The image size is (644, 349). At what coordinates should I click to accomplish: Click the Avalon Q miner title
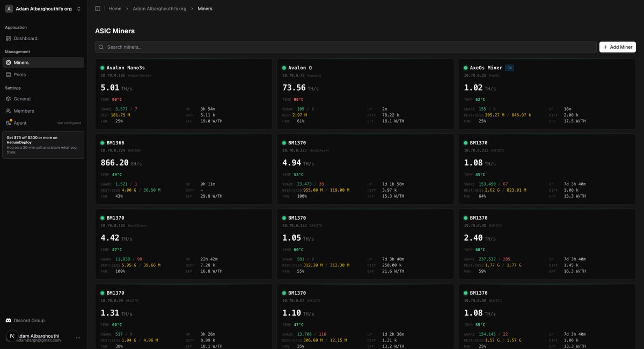pos(300,68)
